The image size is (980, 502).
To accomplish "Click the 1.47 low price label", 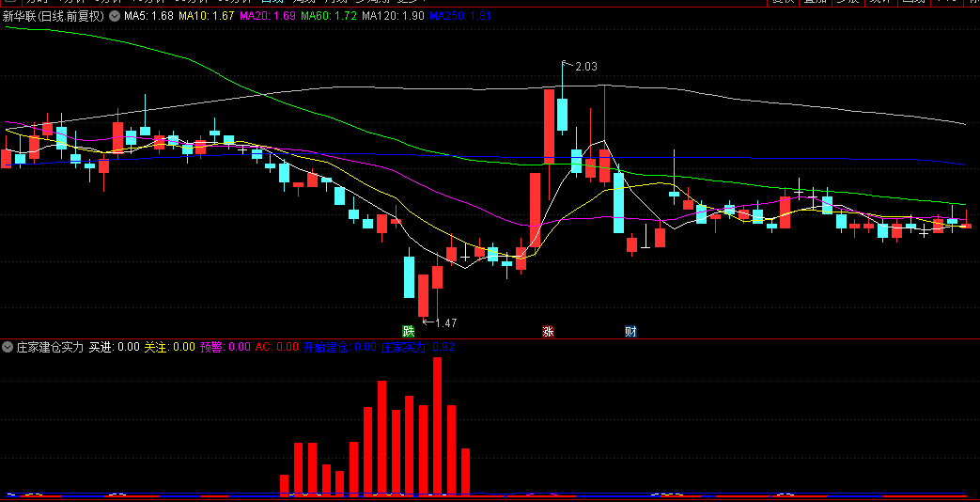I will (445, 322).
